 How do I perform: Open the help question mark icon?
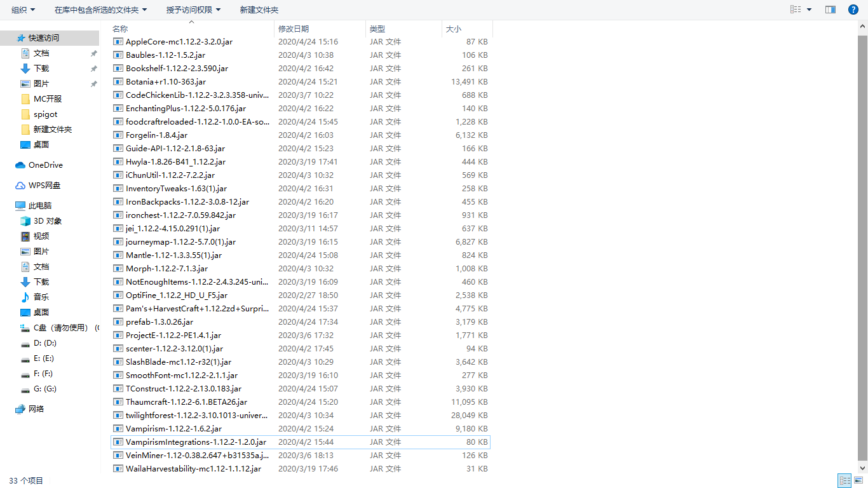(x=853, y=10)
